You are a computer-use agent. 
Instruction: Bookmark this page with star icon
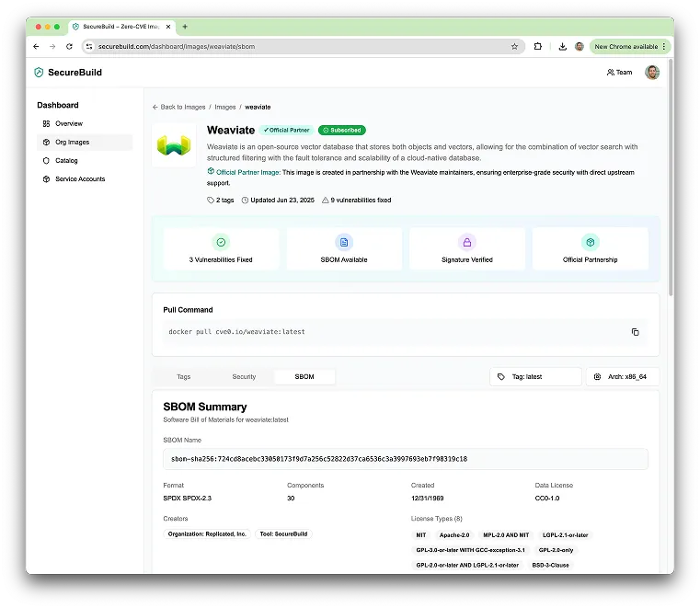pyautogui.click(x=514, y=46)
